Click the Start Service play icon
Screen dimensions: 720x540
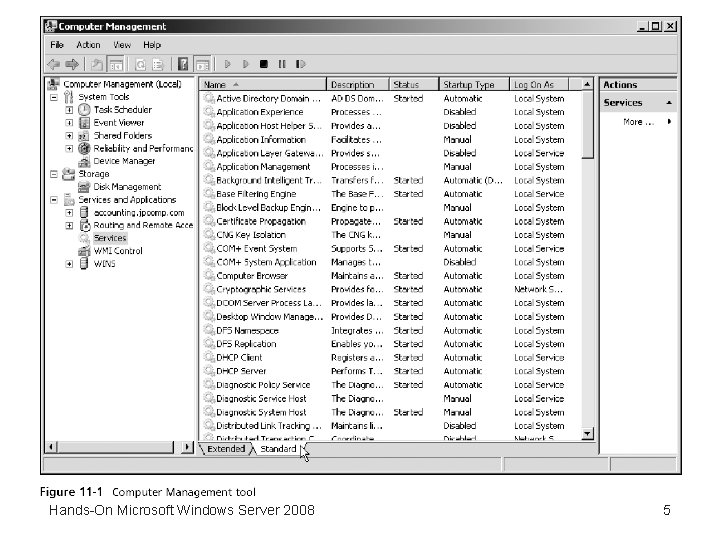pos(227,64)
